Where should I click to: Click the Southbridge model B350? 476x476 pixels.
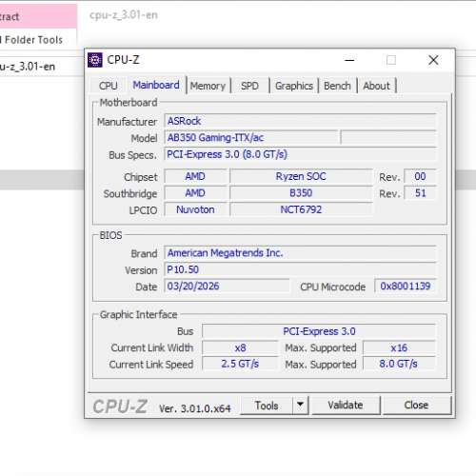point(301,193)
